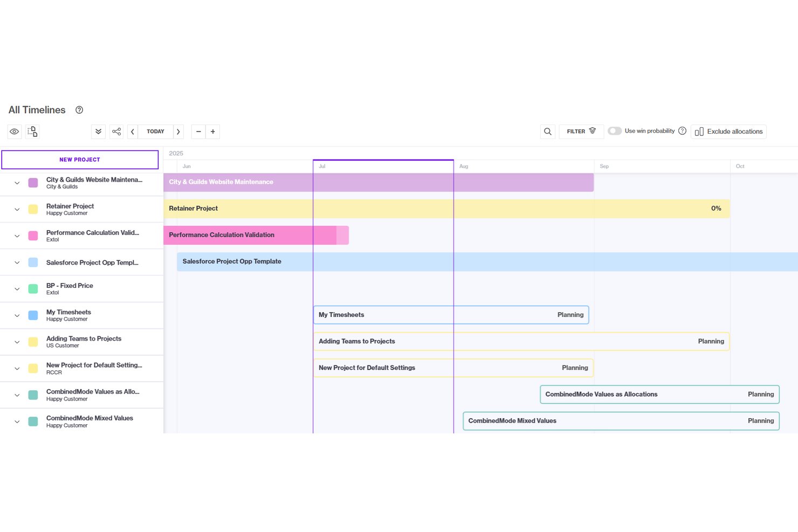Expand Salesforce Project Opp Template row
The height and width of the screenshot is (532, 798).
pyautogui.click(x=17, y=262)
